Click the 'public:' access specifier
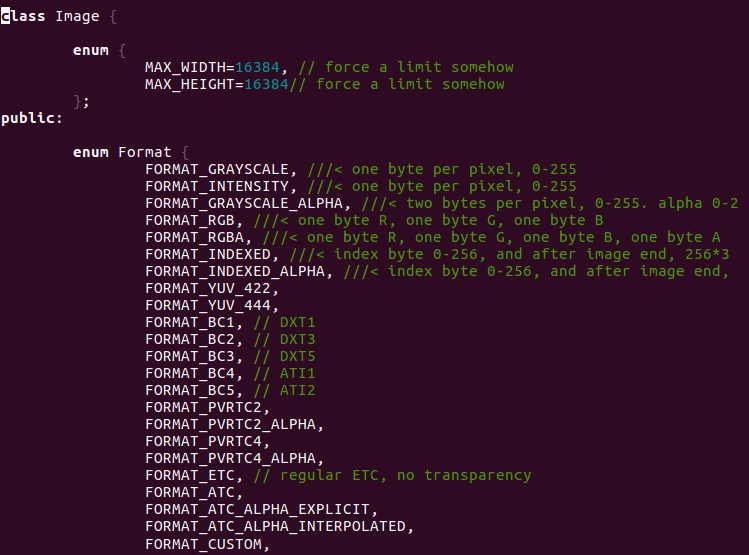749x555 pixels. coord(32,118)
